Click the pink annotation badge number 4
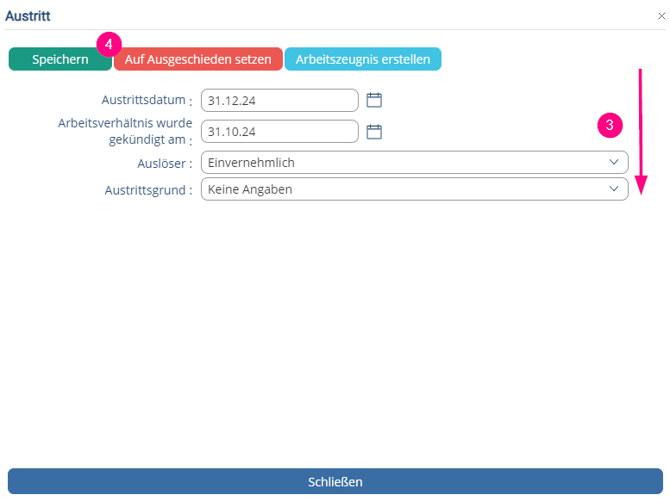 coord(109,44)
